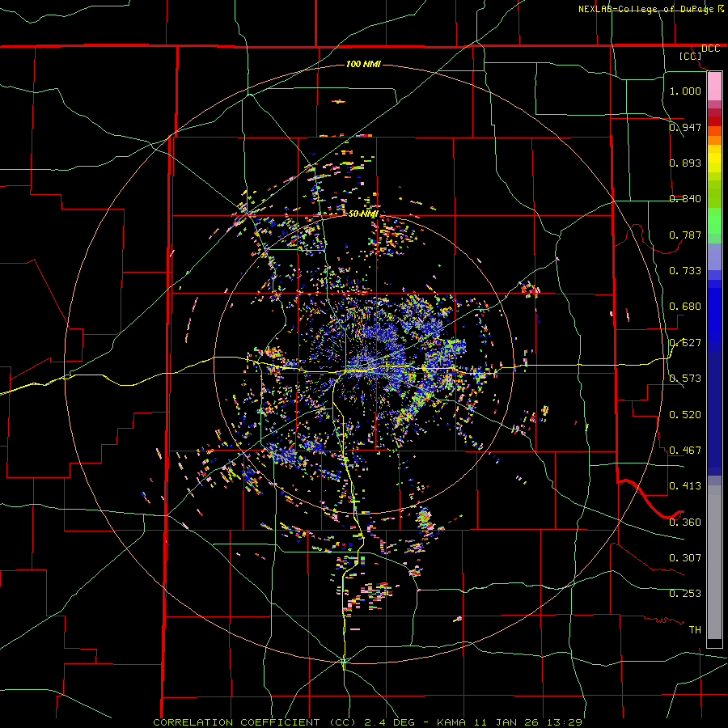Click the 0.307 color scale value

tap(685, 558)
